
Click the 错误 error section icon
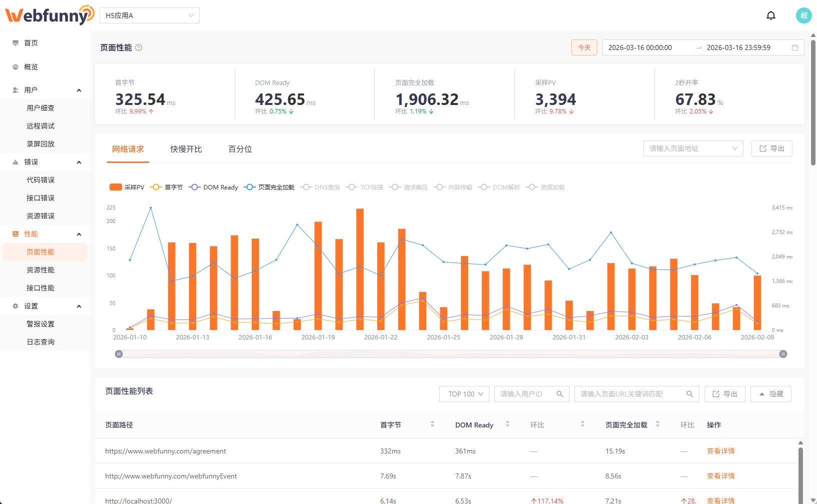point(15,161)
